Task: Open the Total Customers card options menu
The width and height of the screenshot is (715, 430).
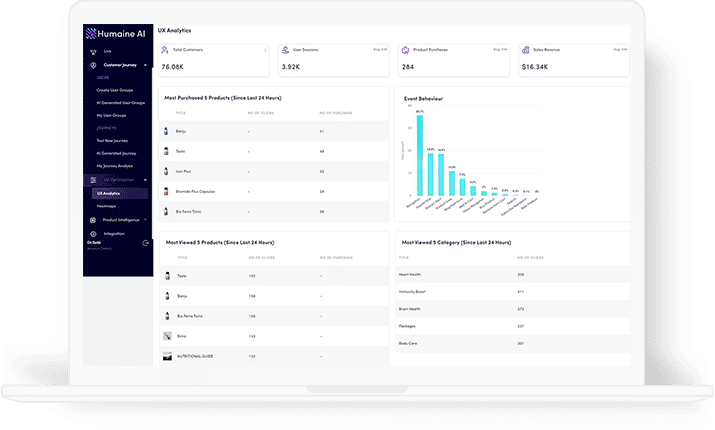Action: pyautogui.click(x=265, y=49)
